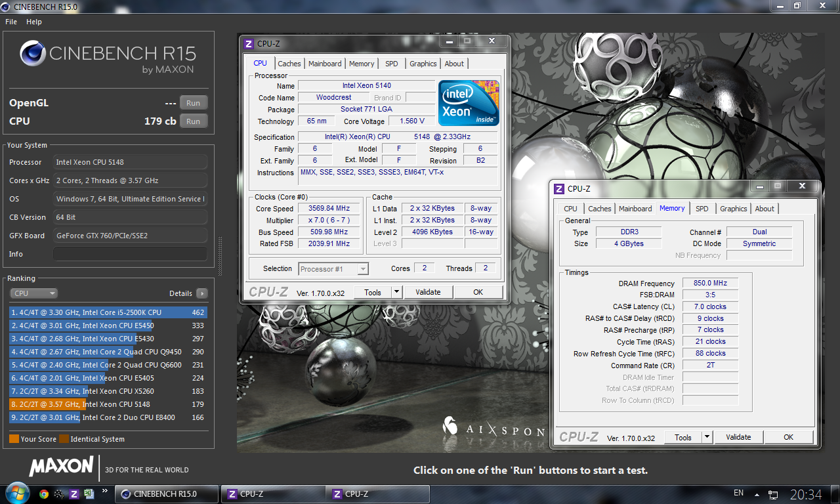Select ranking row Intel Xeon CPU E5450
This screenshot has height=504, width=840.
coord(108,325)
